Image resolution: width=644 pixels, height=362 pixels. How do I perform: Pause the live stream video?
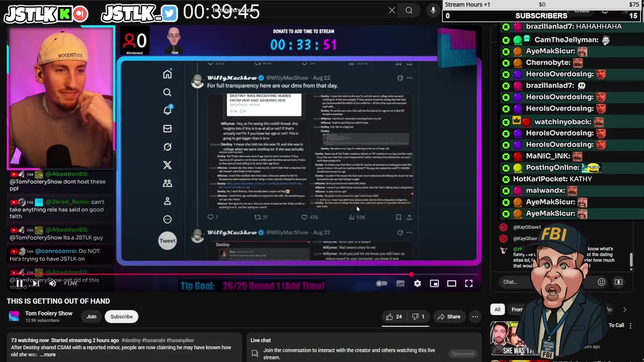point(19,284)
